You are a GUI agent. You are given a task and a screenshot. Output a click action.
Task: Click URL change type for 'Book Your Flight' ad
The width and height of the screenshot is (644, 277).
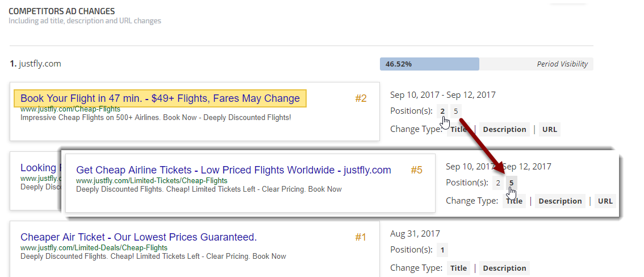pos(549,129)
